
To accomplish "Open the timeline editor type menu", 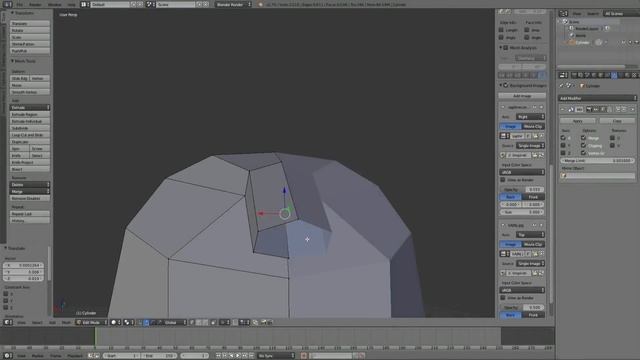I will 8,356.
